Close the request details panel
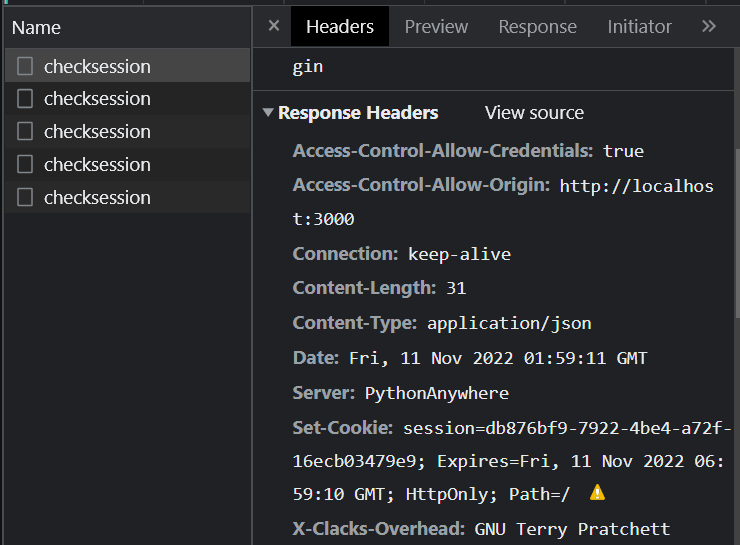740x545 pixels. 274,25
